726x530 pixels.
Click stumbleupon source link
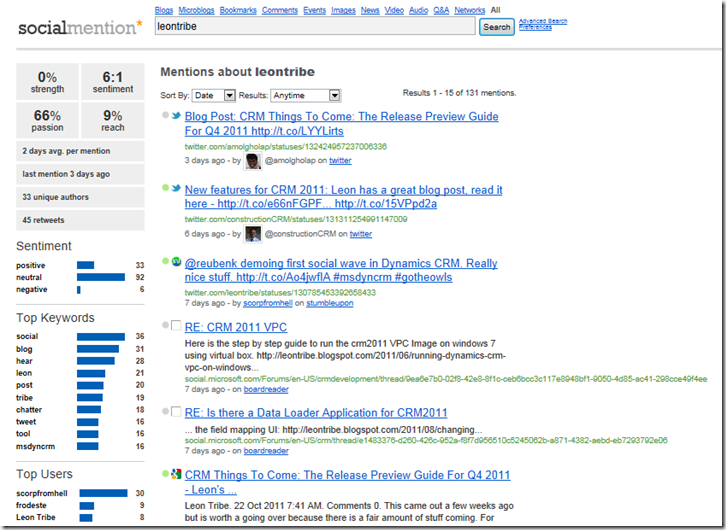click(330, 303)
